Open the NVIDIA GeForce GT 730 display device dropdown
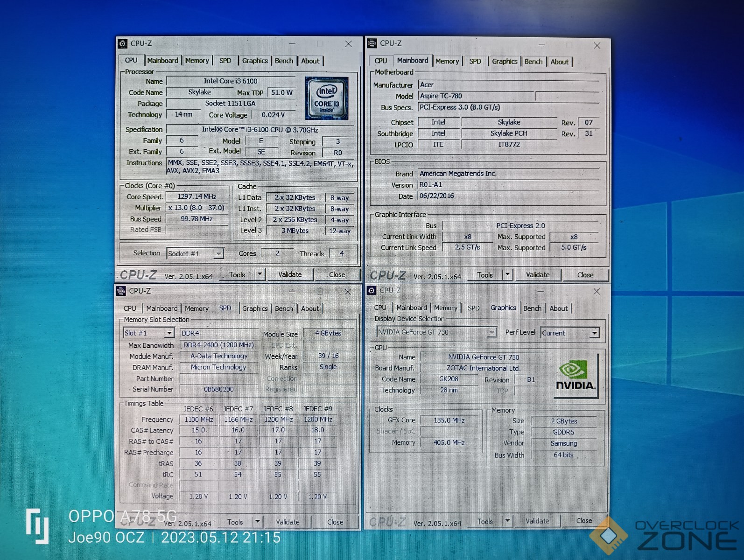Image resolution: width=744 pixels, height=560 pixels. click(491, 332)
